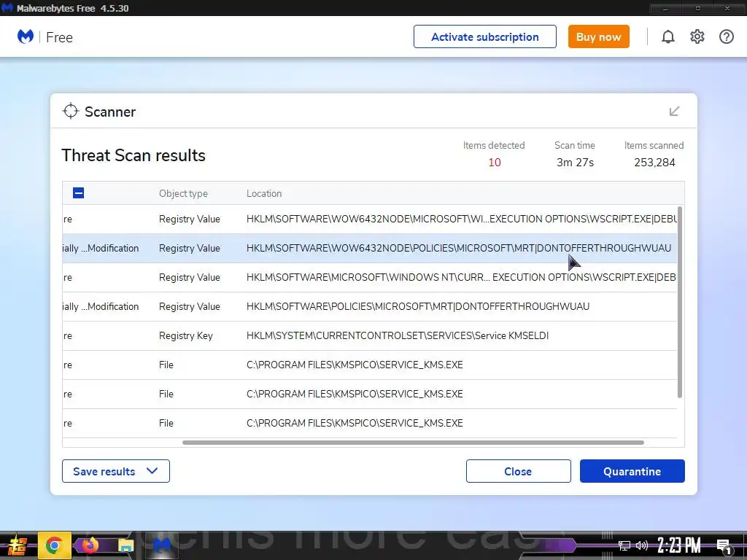Click the scan time 3m 27s
747x560 pixels.
[x=575, y=163]
